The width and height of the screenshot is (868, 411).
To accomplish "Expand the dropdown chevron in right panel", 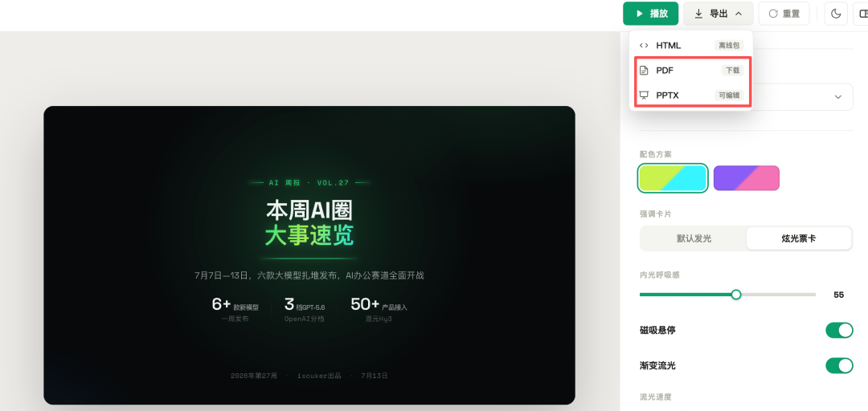I will point(838,97).
